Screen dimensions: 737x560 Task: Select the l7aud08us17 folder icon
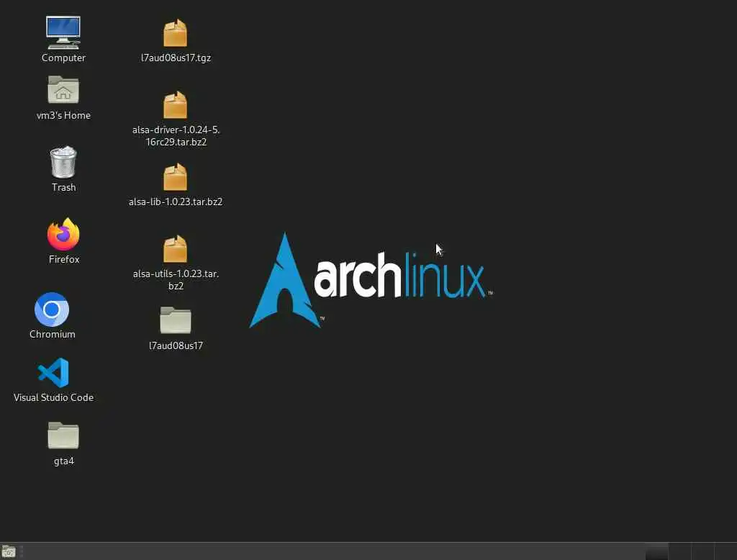pos(176,320)
